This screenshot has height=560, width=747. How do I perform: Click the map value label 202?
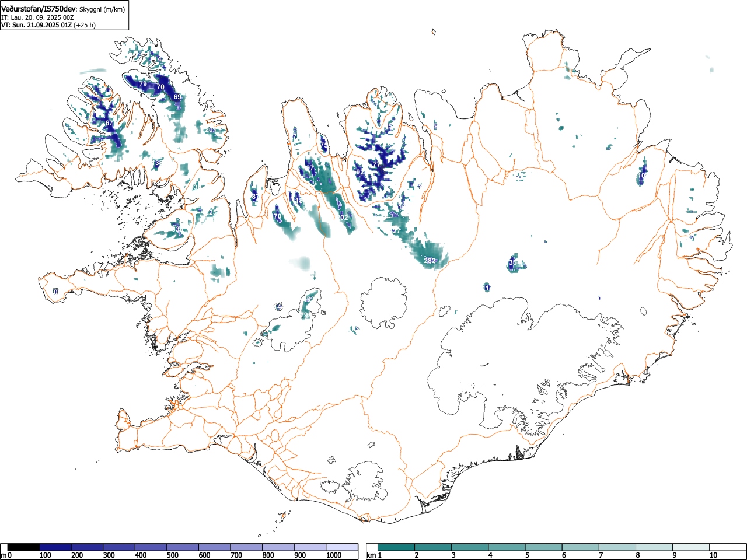pyautogui.click(x=343, y=218)
